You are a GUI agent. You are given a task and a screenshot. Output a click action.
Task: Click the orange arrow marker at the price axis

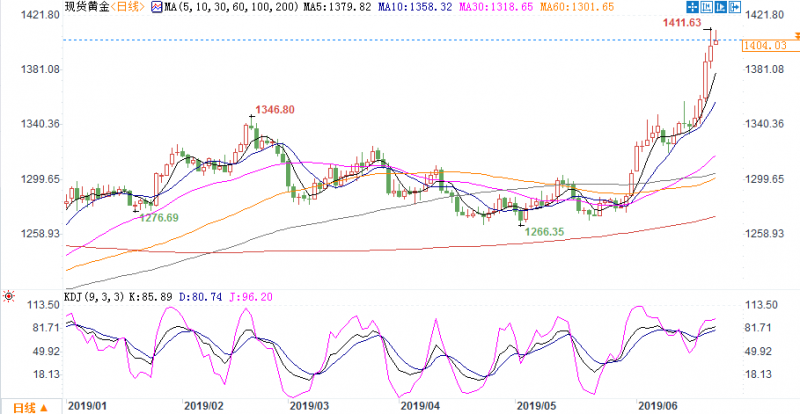coord(796,35)
